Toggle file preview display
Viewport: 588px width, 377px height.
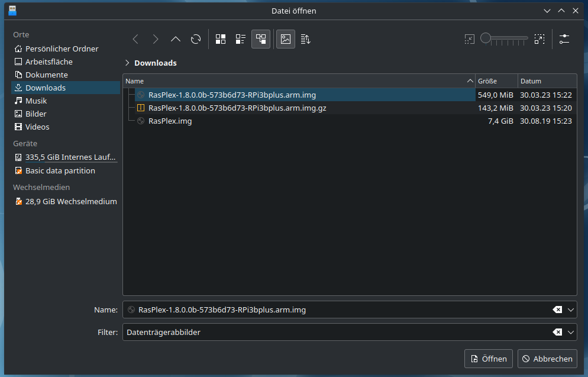pyautogui.click(x=286, y=39)
